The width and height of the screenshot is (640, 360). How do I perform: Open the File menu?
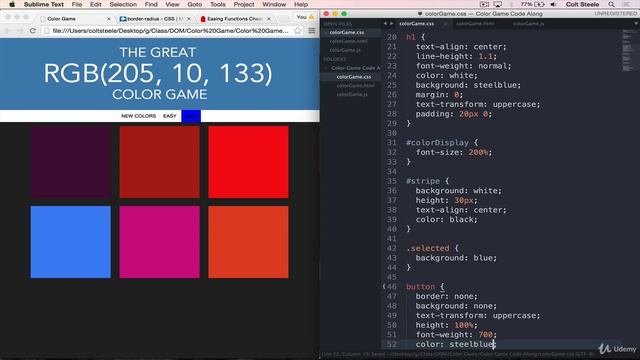pos(77,4)
